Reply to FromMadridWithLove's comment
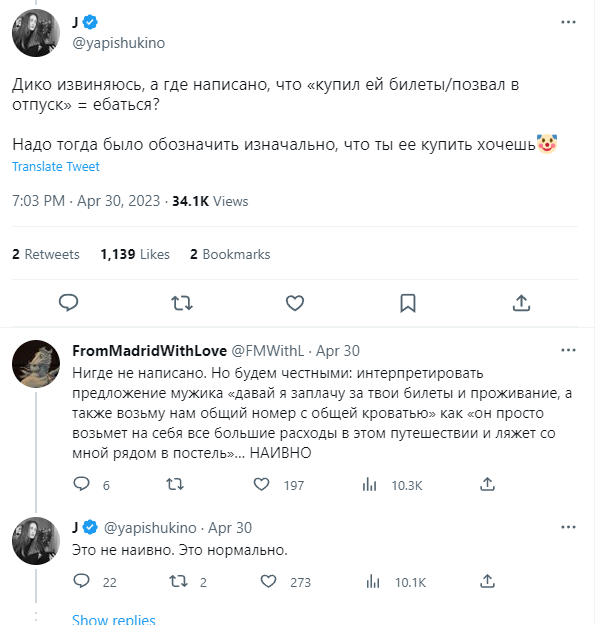 pos(84,485)
